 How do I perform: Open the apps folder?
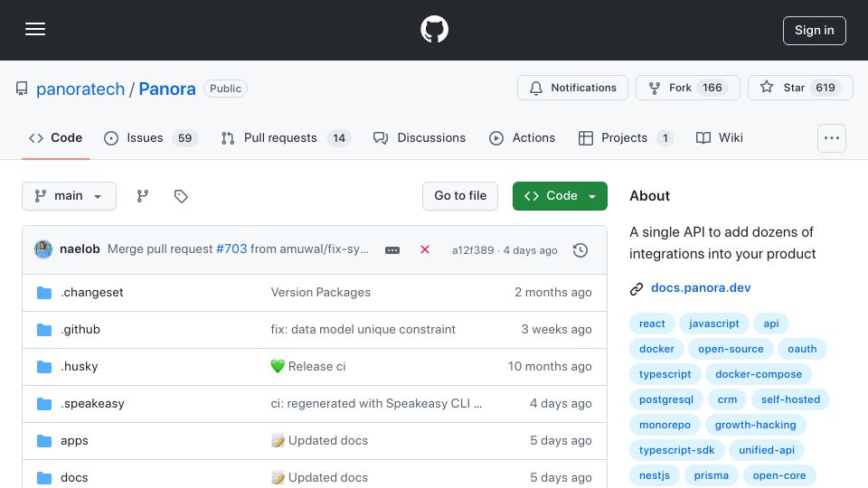(x=74, y=440)
